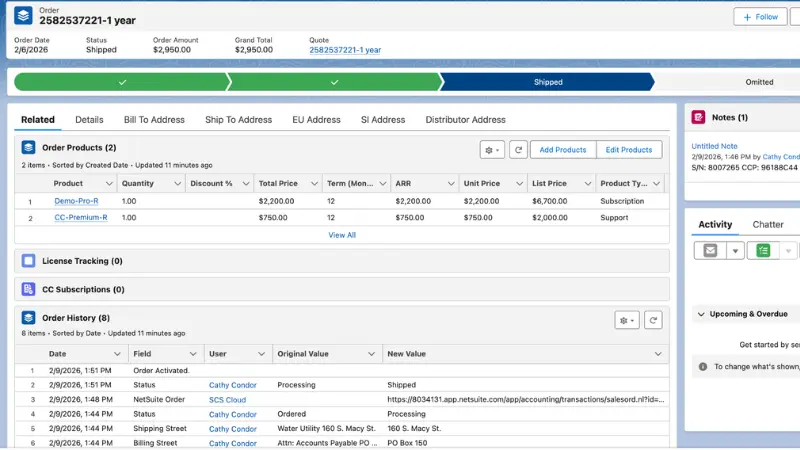Open the SCS Cloud user link
This screenshot has width=800, height=450.
click(227, 399)
